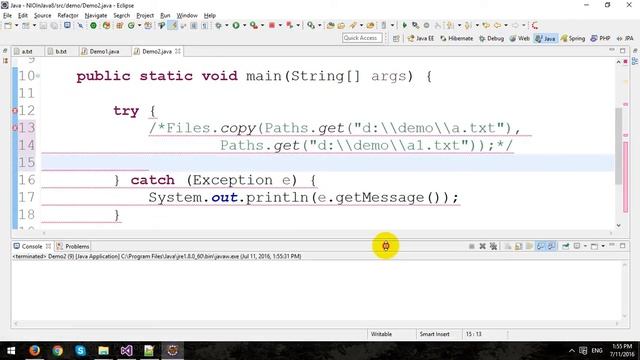640x360 pixels.
Task: Open the Run dropdown arrow
Action: point(244,25)
